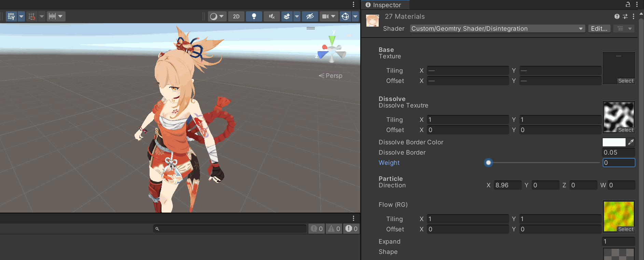Open material header kebab menu
Image resolution: width=644 pixels, height=260 pixels.
(x=633, y=16)
